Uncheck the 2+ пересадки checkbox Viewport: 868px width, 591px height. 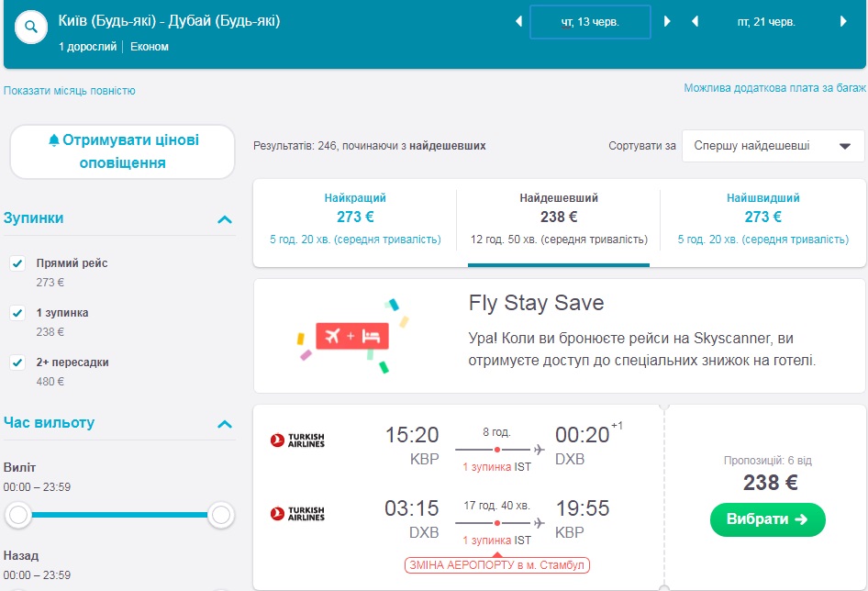click(x=17, y=362)
